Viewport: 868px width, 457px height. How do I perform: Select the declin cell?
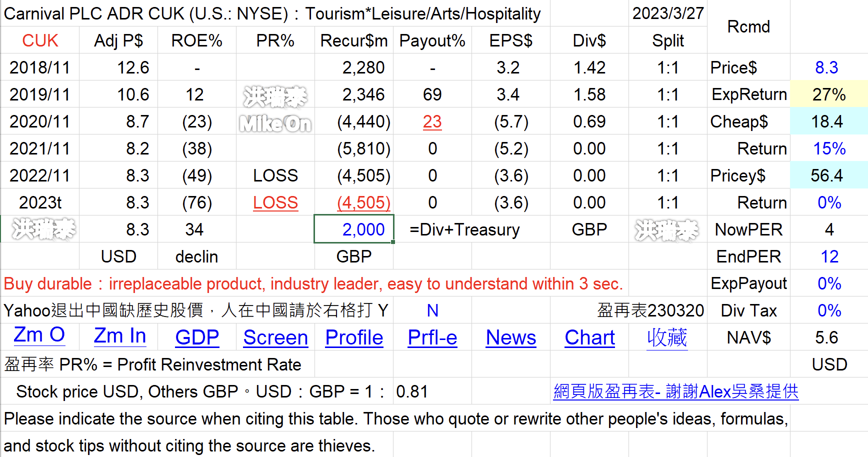coord(197,256)
